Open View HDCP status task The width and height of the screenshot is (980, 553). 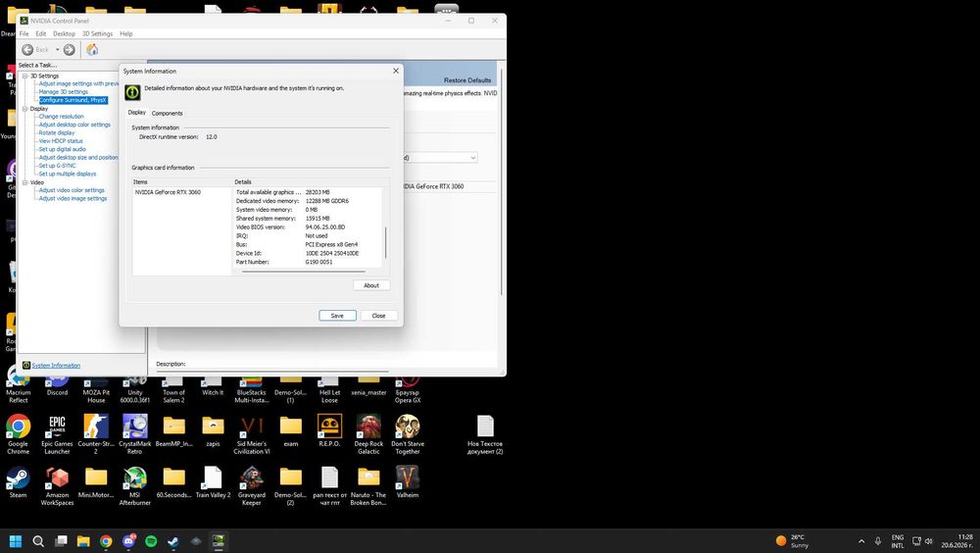click(x=61, y=141)
